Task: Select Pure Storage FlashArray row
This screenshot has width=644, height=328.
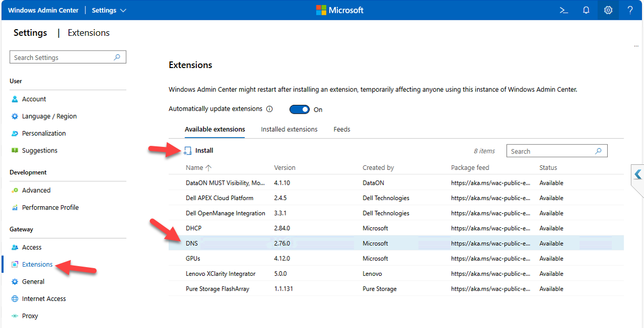Action: point(396,289)
